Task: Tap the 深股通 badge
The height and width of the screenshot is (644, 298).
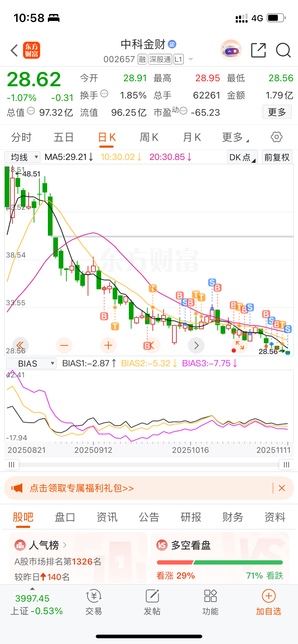Action: point(160,59)
